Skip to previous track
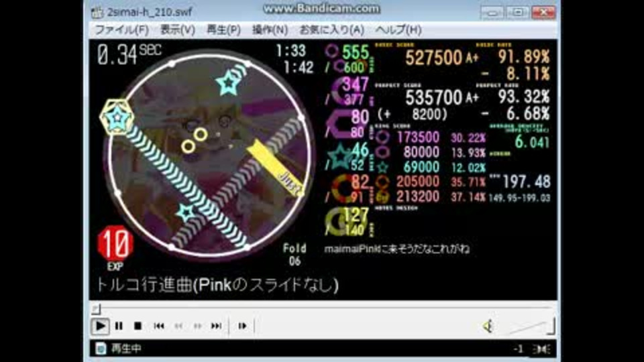This screenshot has height=362, width=644. [159, 326]
